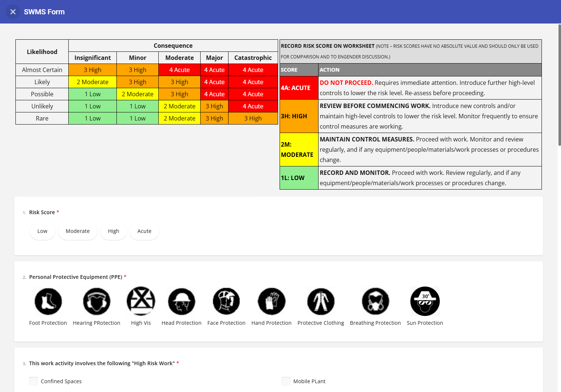Select the Face Protection shield icon
The width and height of the screenshot is (561, 392).
click(226, 301)
